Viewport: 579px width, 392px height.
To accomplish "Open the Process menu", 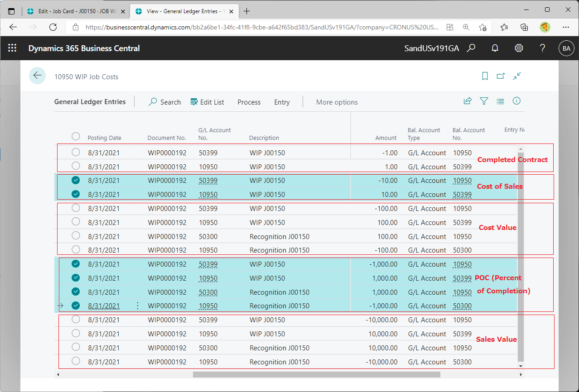I will 249,102.
